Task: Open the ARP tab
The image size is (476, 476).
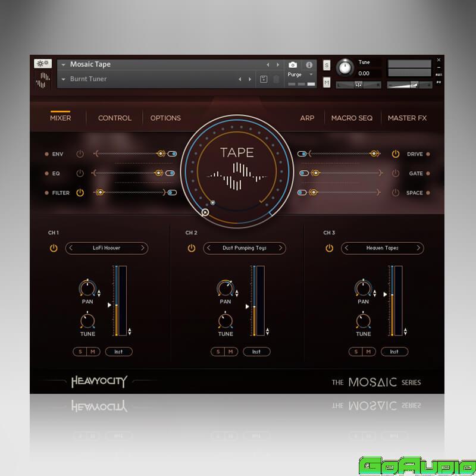Action: point(307,118)
